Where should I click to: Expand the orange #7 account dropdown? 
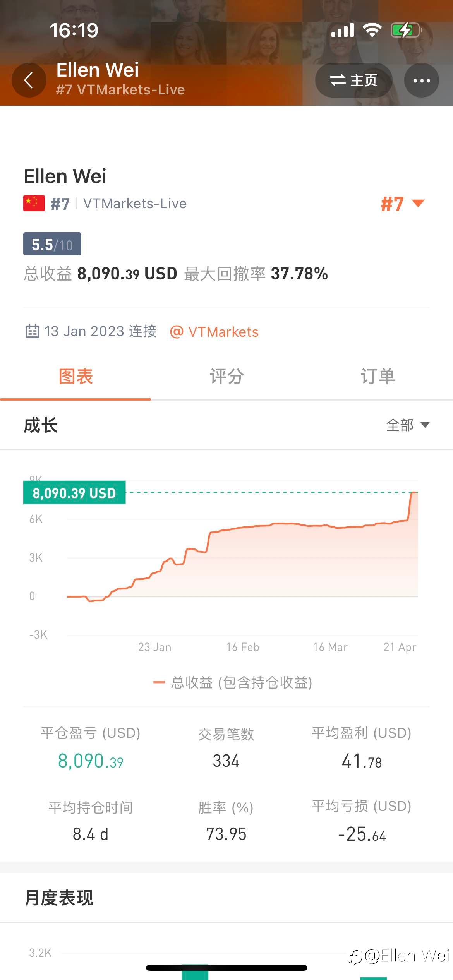click(x=403, y=204)
